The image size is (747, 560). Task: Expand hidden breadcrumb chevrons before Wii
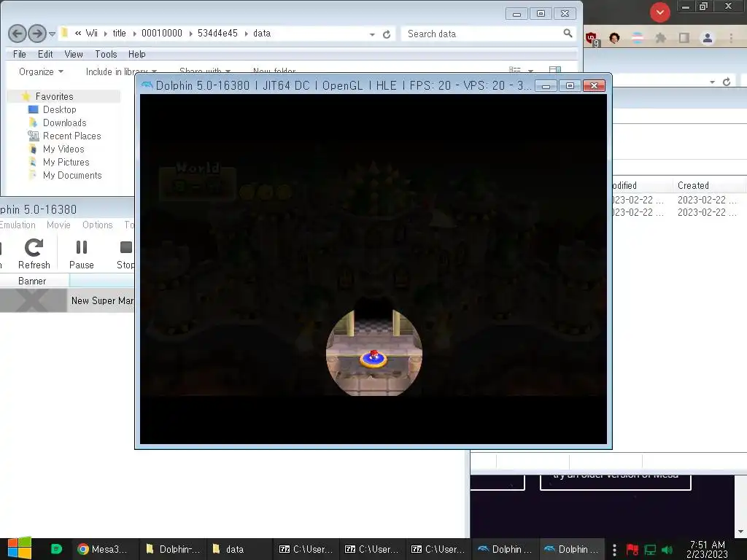(x=77, y=34)
